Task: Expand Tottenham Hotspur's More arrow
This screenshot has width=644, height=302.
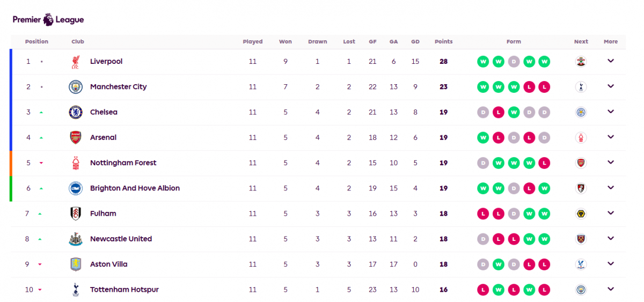Action: click(x=610, y=289)
